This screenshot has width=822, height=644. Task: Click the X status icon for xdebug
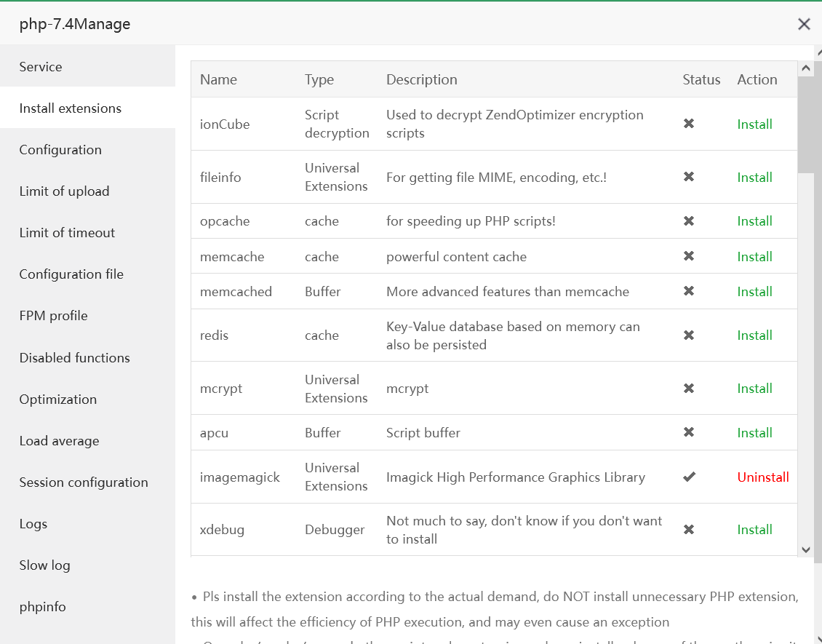[x=689, y=530]
